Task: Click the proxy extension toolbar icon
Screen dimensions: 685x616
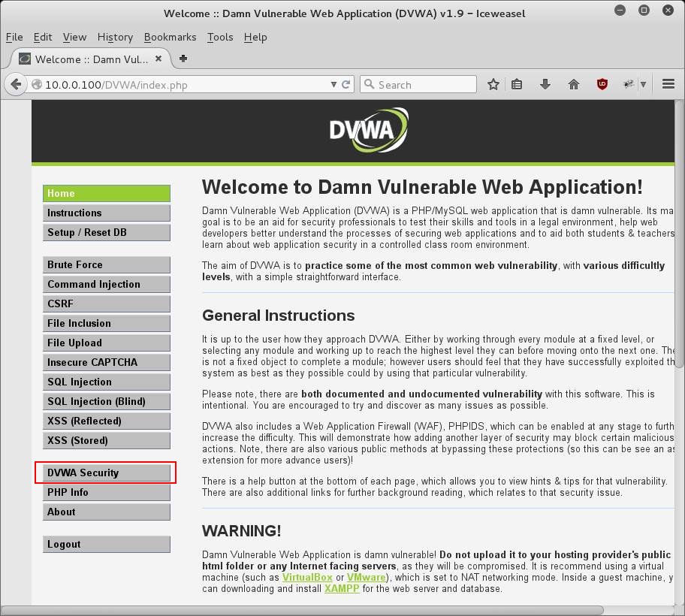Action: click(629, 84)
